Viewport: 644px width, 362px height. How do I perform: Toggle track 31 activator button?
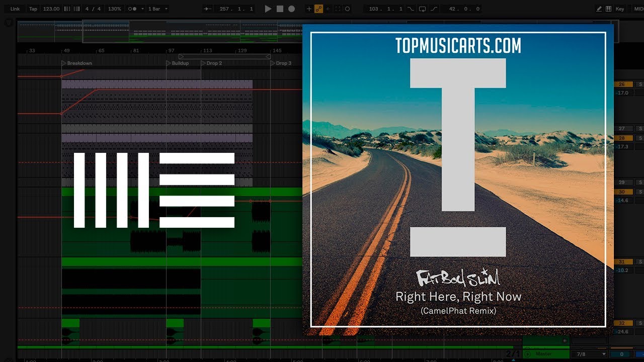pyautogui.click(x=622, y=262)
